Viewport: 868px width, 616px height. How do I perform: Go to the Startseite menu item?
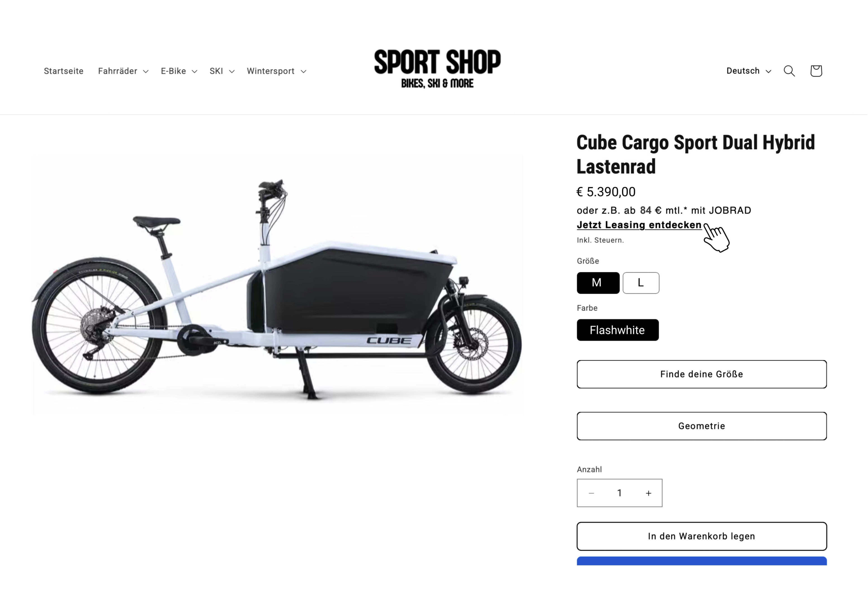64,71
